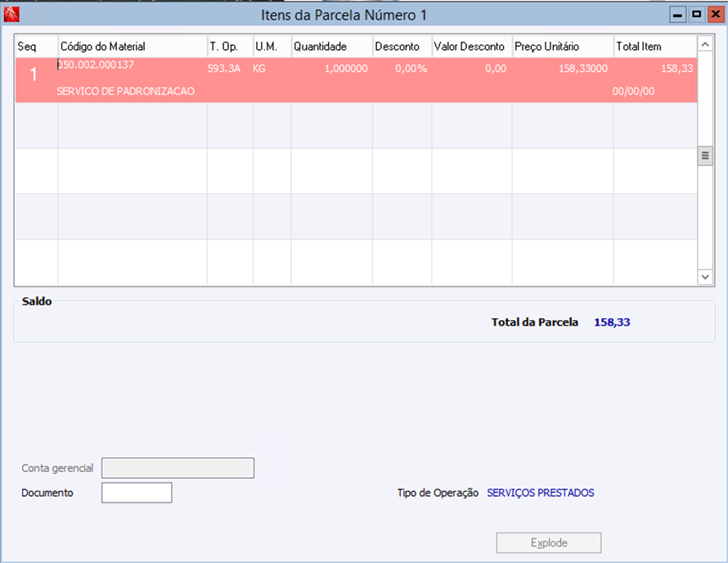Click discount value 0,00 cell

pyautogui.click(x=496, y=69)
